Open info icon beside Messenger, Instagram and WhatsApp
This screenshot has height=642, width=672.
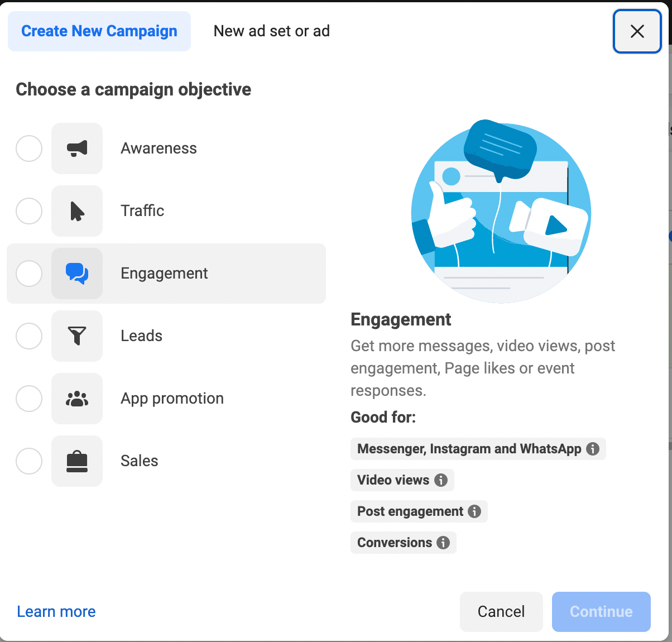593,449
